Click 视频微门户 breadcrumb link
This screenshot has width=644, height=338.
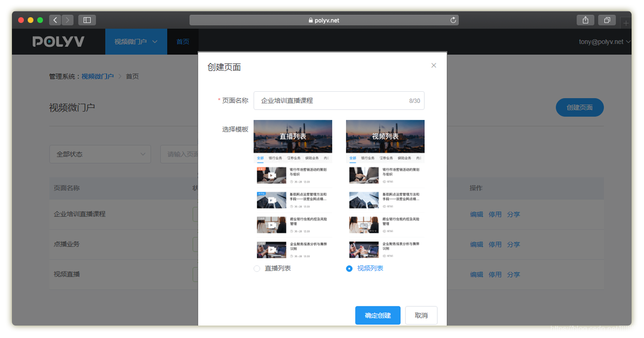(97, 76)
